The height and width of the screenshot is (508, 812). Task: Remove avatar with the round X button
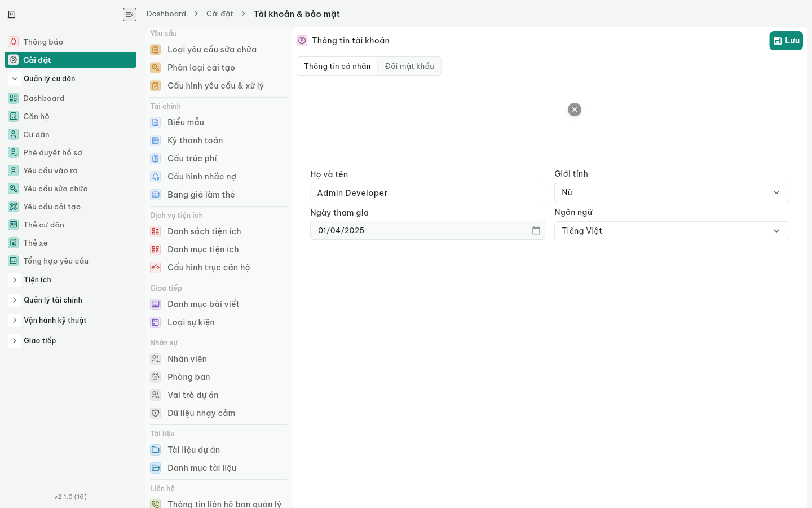[x=575, y=110]
